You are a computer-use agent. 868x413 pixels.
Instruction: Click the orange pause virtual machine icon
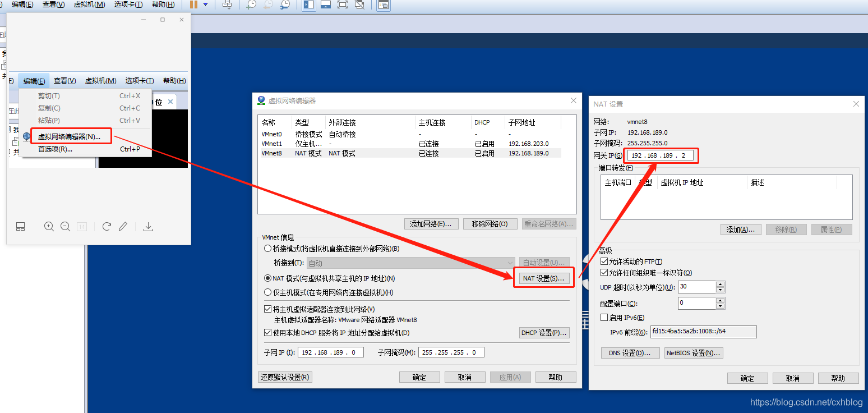193,4
